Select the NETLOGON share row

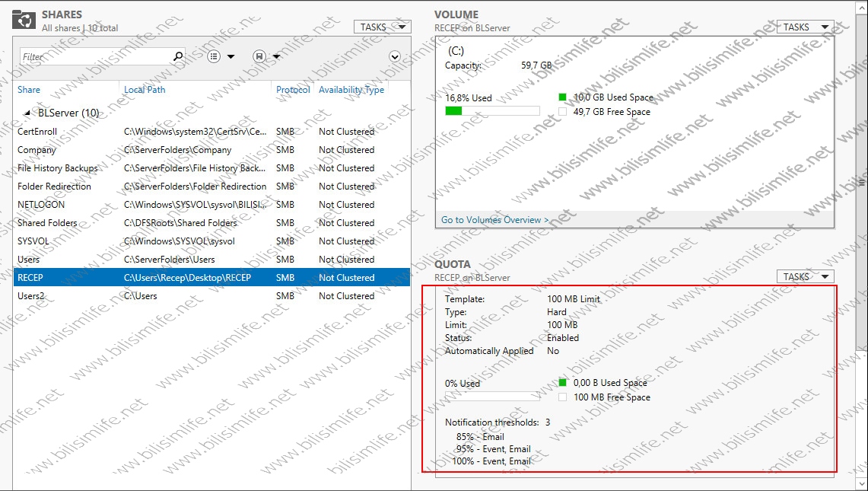(211, 205)
